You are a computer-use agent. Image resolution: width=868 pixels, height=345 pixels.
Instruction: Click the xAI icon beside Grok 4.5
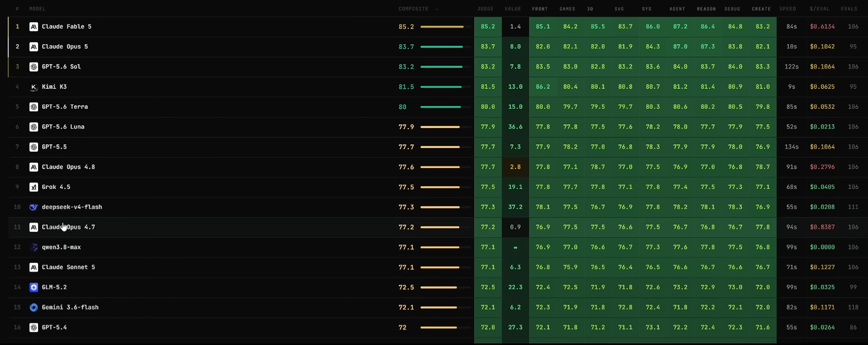(x=34, y=187)
